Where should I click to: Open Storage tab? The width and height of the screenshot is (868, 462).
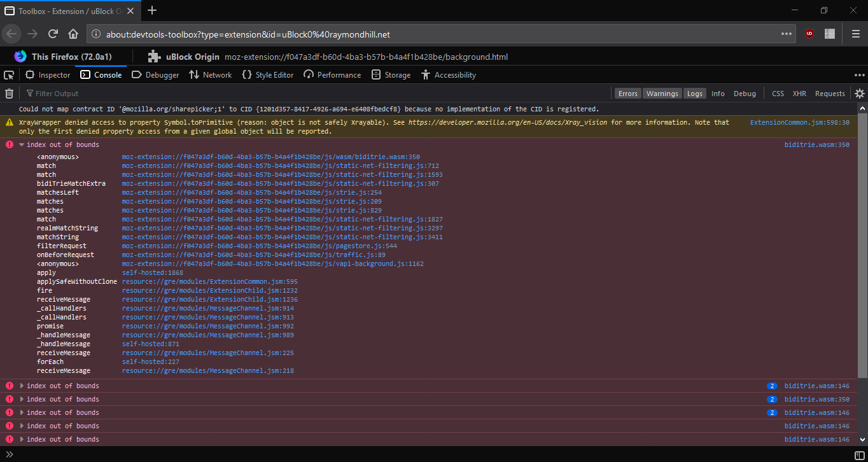[x=391, y=74]
